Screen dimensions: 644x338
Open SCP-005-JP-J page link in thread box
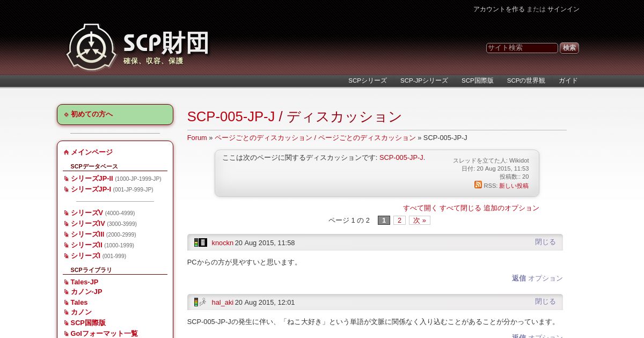[401, 158]
